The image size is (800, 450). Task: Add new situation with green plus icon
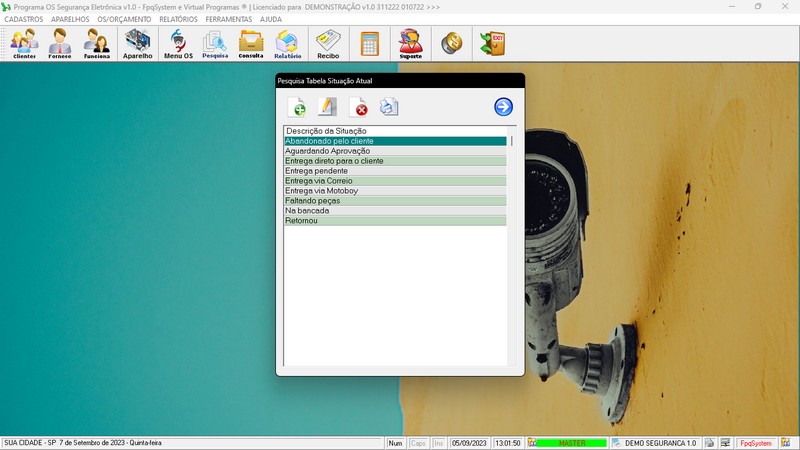296,107
